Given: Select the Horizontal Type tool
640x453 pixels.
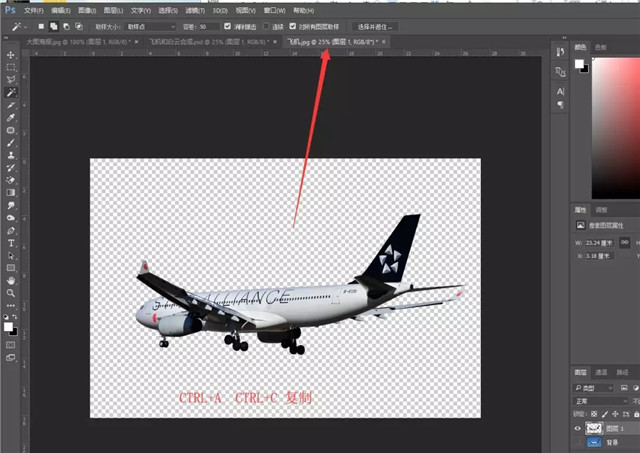Looking at the screenshot, I should click(x=11, y=242).
